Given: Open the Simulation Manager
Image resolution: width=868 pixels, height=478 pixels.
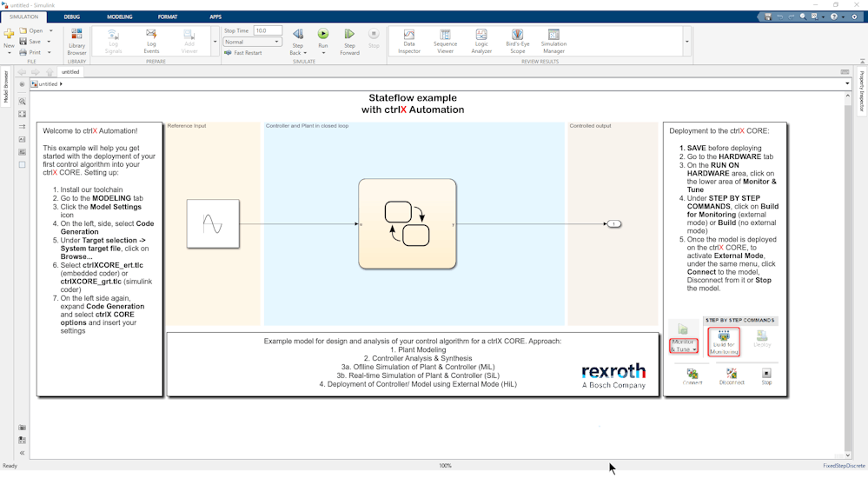Looking at the screenshot, I should [x=553, y=42].
